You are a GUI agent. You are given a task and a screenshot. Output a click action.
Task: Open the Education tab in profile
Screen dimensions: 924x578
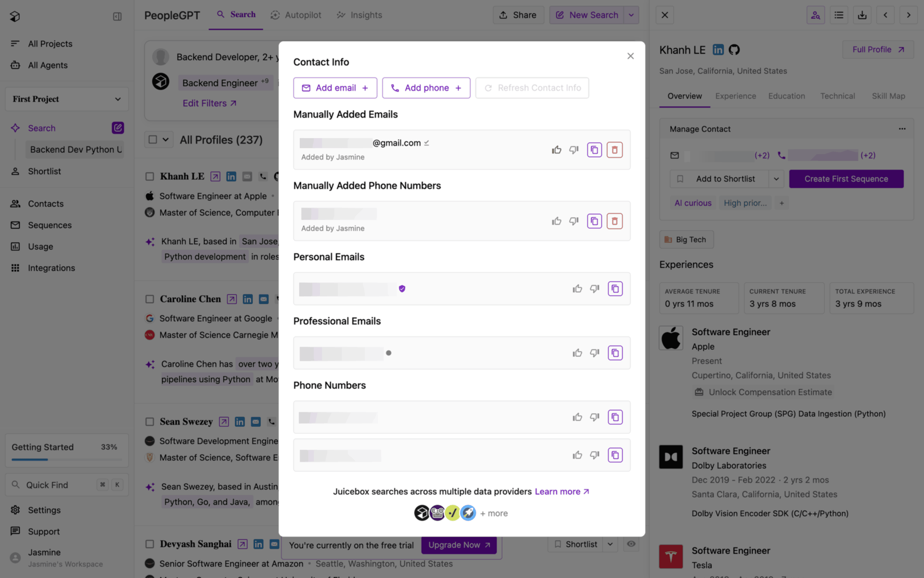click(x=786, y=96)
